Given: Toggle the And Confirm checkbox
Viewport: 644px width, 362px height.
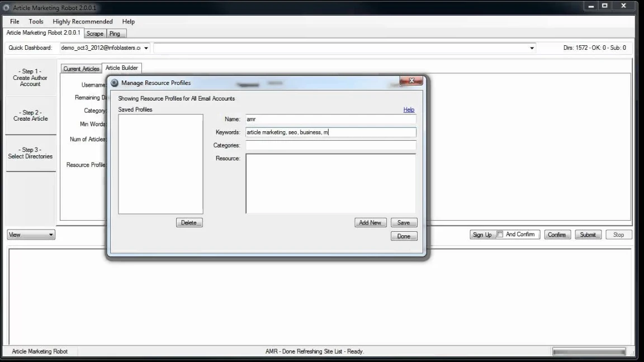Looking at the screenshot, I should [x=500, y=235].
